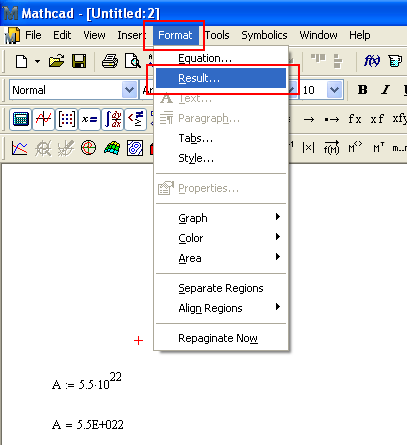The width and height of the screenshot is (409, 445).
Task: Open the Symbolics menu
Action: (x=264, y=35)
